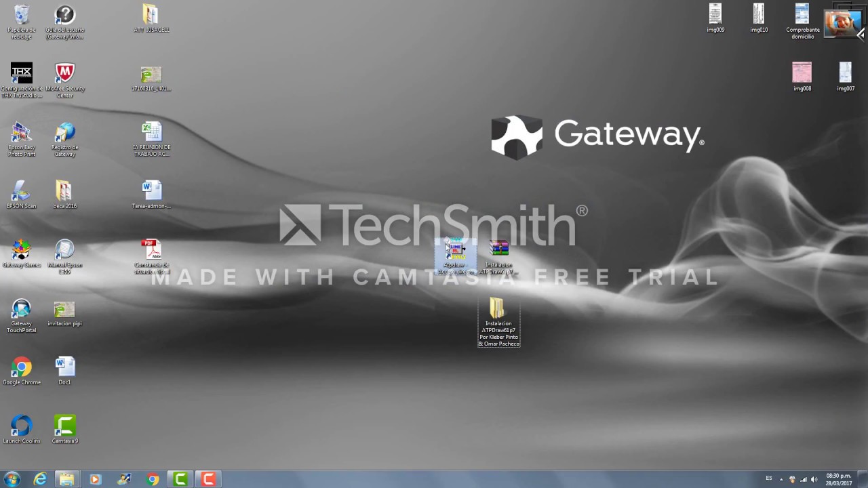Open the Windows Start menu
Image resolution: width=868 pixels, height=488 pixels.
pyautogui.click(x=12, y=479)
